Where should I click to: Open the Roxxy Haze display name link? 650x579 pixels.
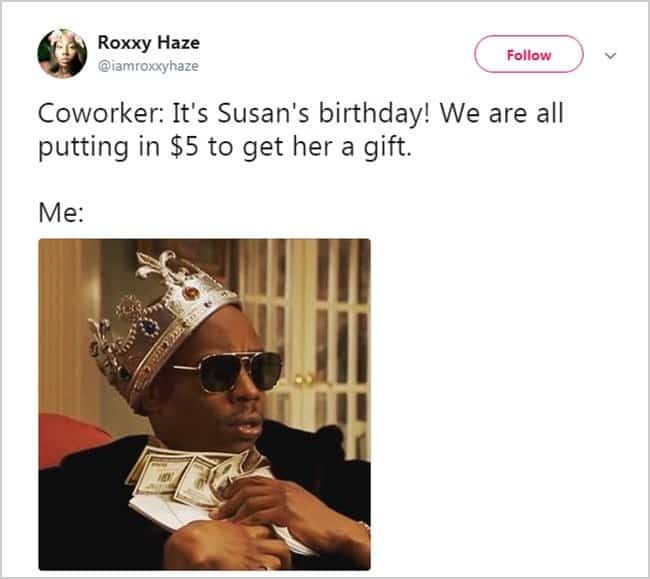pos(148,43)
